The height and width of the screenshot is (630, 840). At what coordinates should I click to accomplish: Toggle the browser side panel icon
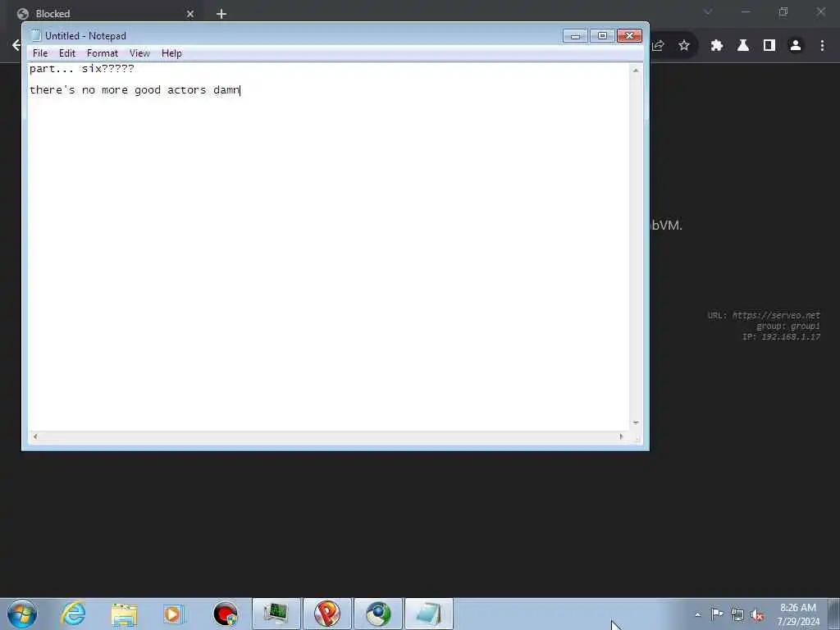(769, 46)
